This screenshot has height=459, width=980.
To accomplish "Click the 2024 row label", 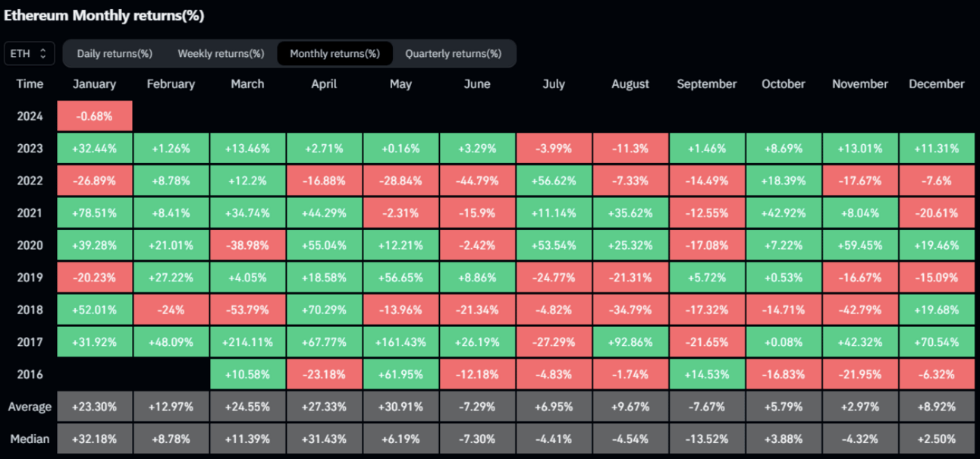I will click(30, 116).
